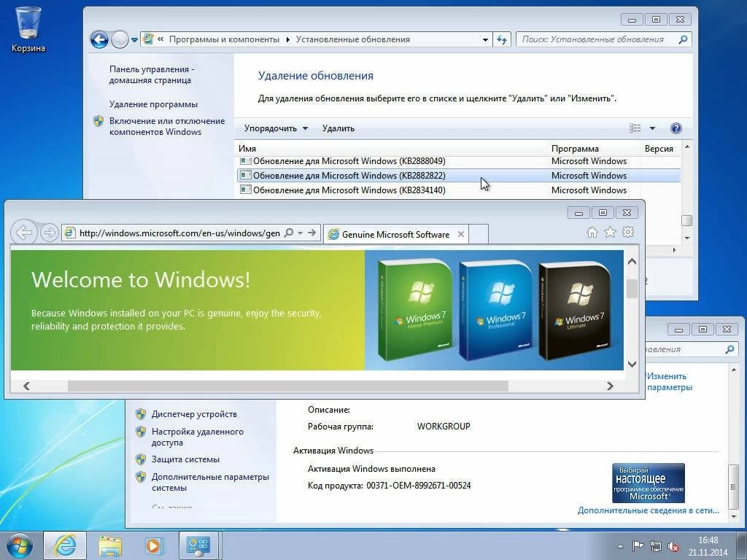Go back in the Installed Updates window
Screen dimensions: 747x560
(x=99, y=39)
